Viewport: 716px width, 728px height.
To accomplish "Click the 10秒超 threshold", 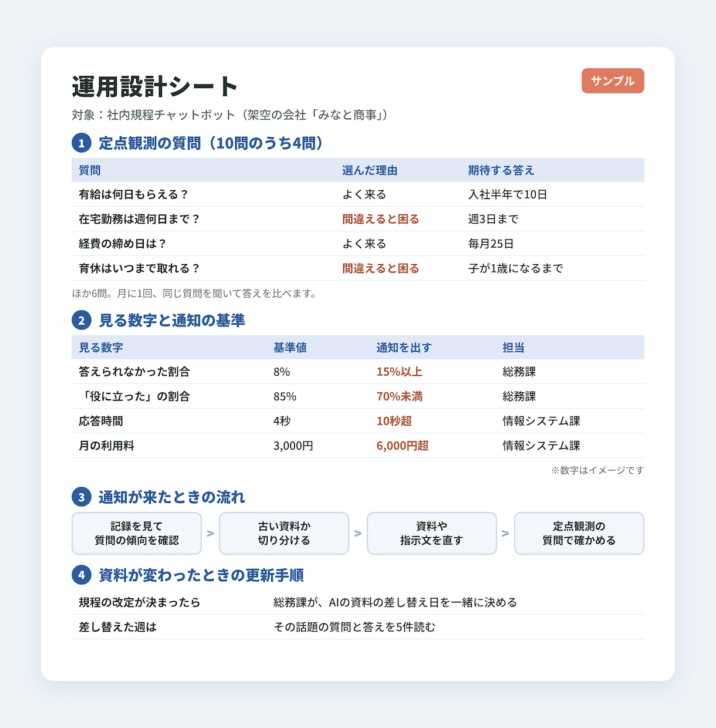I will pyautogui.click(x=394, y=421).
